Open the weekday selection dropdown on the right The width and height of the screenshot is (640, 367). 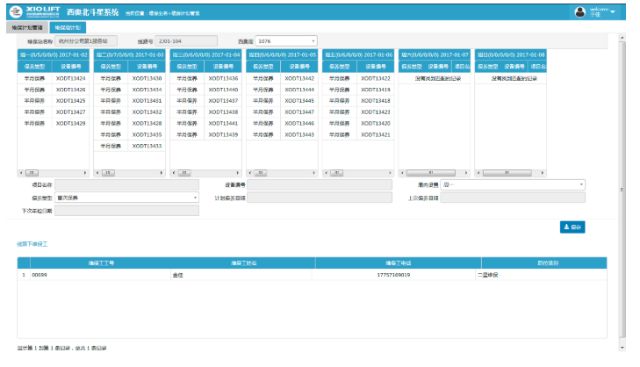pyautogui.click(x=513, y=185)
